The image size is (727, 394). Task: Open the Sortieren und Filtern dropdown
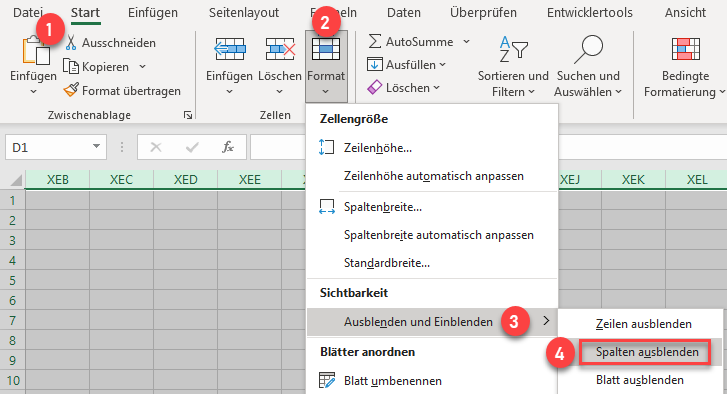(x=531, y=92)
